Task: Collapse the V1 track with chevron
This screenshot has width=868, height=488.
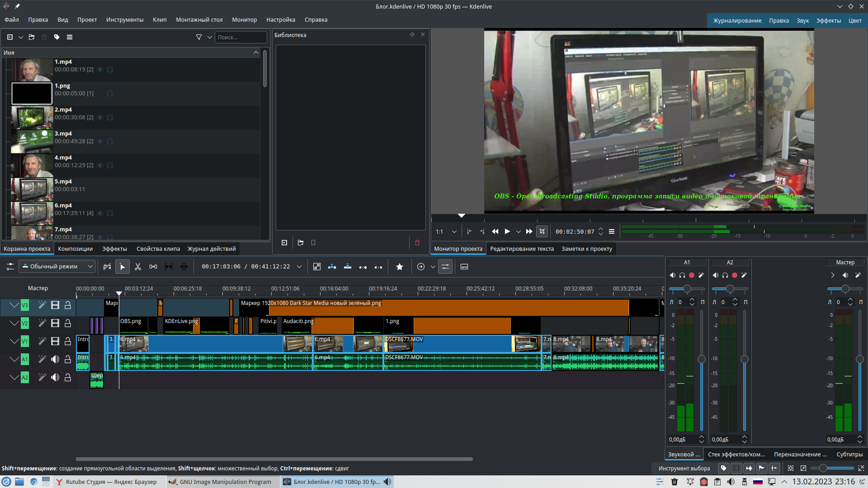Action: (x=14, y=341)
